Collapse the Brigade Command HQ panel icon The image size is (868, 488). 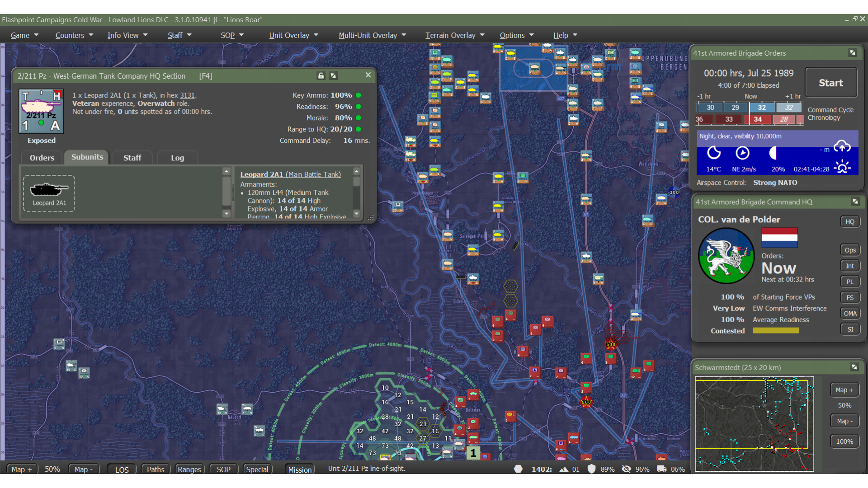click(x=855, y=202)
